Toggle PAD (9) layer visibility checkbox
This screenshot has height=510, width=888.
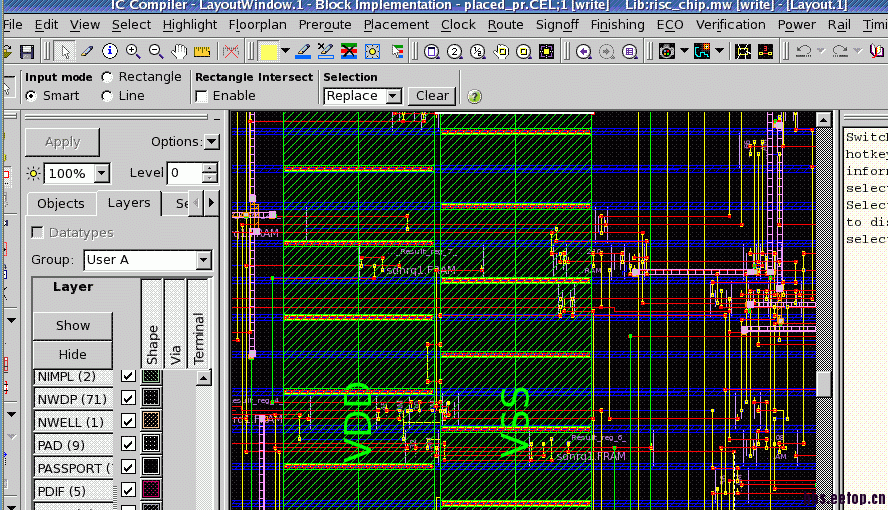(x=129, y=444)
